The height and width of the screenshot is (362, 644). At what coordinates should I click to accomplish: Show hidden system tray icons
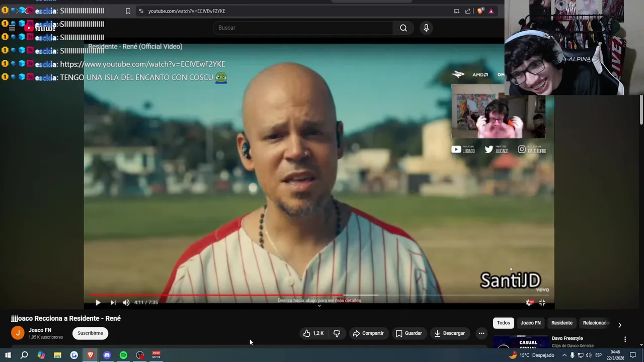[x=564, y=355]
